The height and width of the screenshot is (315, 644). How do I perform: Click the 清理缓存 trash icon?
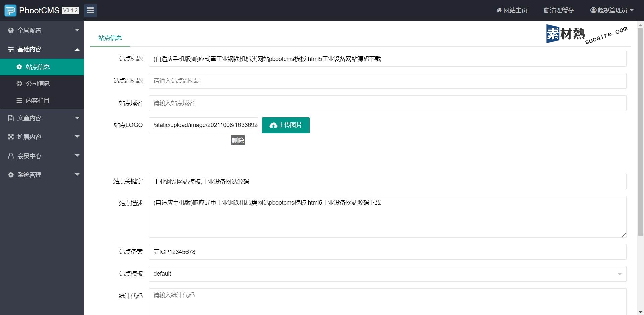[x=546, y=10]
